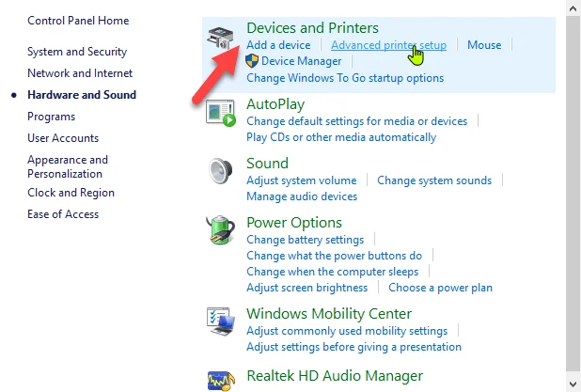Click Change system sounds
The width and height of the screenshot is (581, 392).
click(x=434, y=180)
